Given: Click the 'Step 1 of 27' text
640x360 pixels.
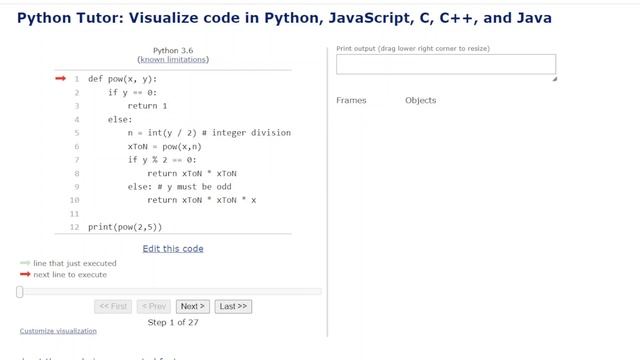Looking at the screenshot, I should coord(173,322).
